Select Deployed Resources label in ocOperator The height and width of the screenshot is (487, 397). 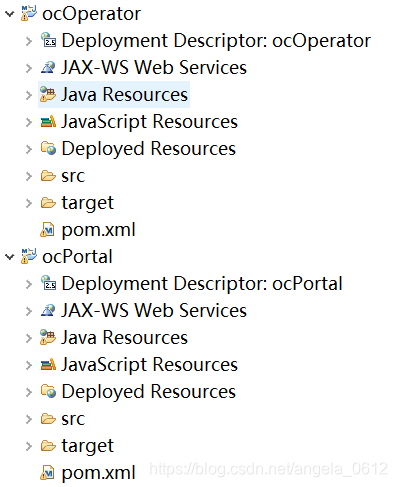pyautogui.click(x=149, y=149)
